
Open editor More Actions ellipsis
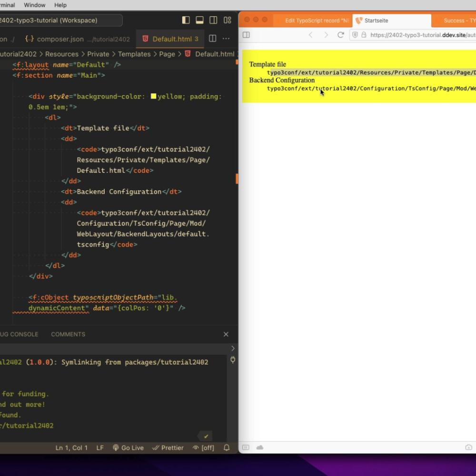point(226,39)
